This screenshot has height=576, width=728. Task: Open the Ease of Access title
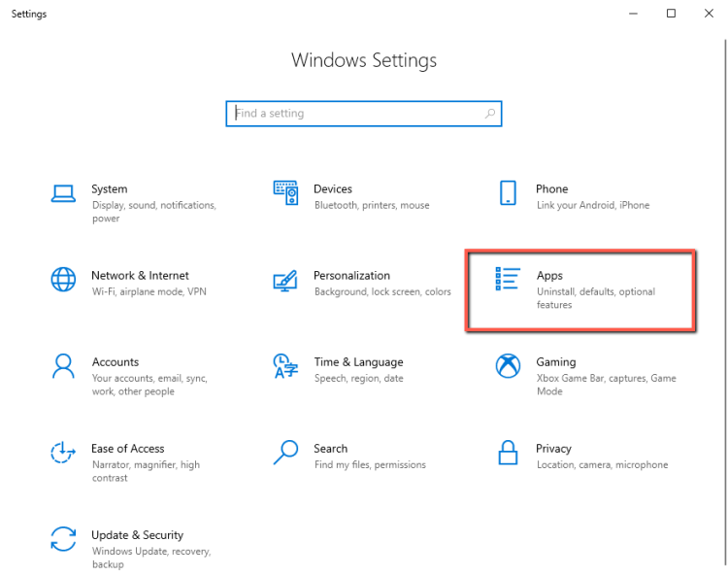[128, 448]
